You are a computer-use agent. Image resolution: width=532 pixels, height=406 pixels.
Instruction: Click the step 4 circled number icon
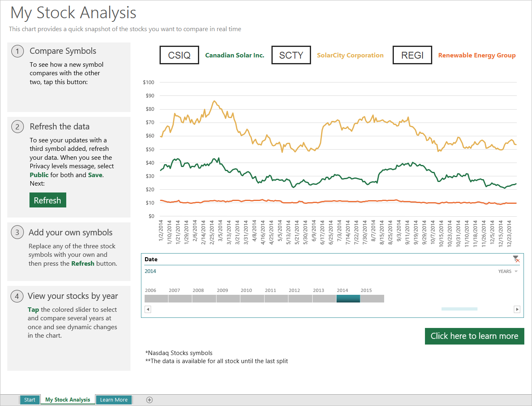coord(17,296)
